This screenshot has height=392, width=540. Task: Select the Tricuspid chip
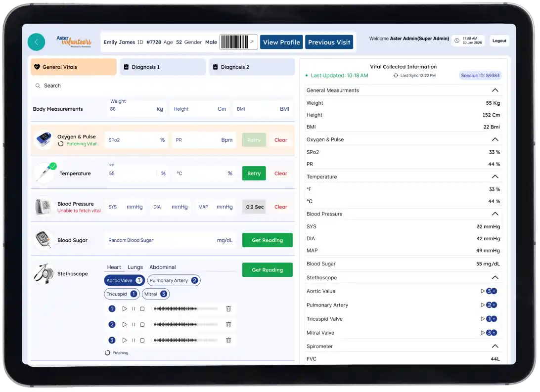[x=122, y=294]
